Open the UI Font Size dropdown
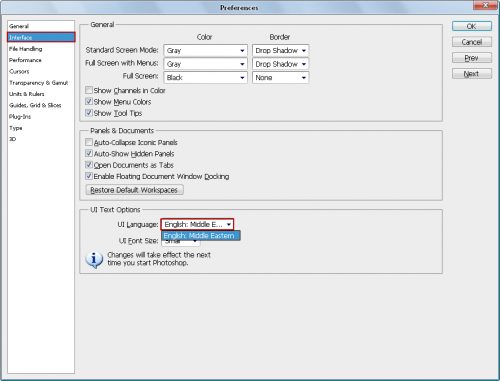Screen dimensions: 500x381 (x=181, y=242)
